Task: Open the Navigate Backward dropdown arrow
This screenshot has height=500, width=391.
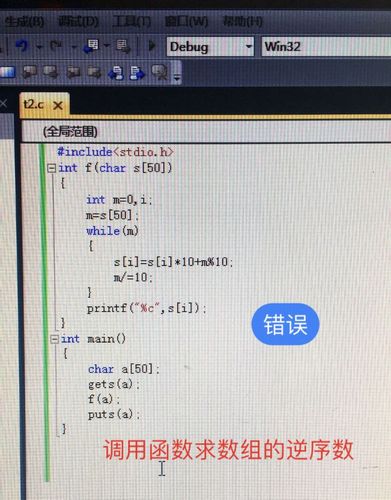Action: click(x=107, y=46)
